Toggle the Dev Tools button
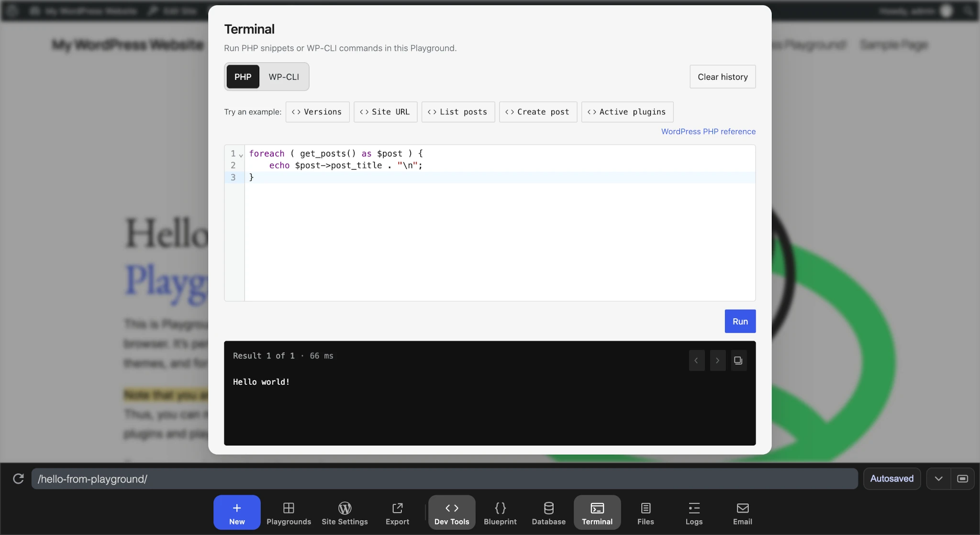Screen dimensions: 980x535 pyautogui.click(x=452, y=512)
